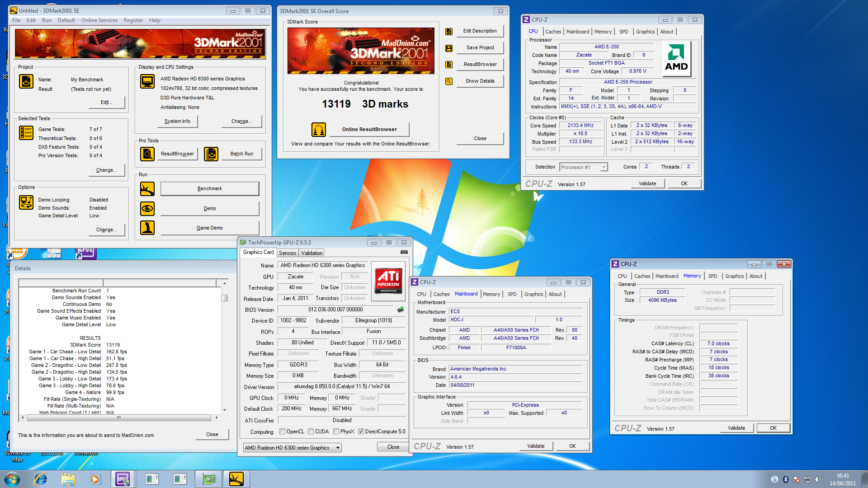
Task: Click the Show Details button
Action: [480, 81]
